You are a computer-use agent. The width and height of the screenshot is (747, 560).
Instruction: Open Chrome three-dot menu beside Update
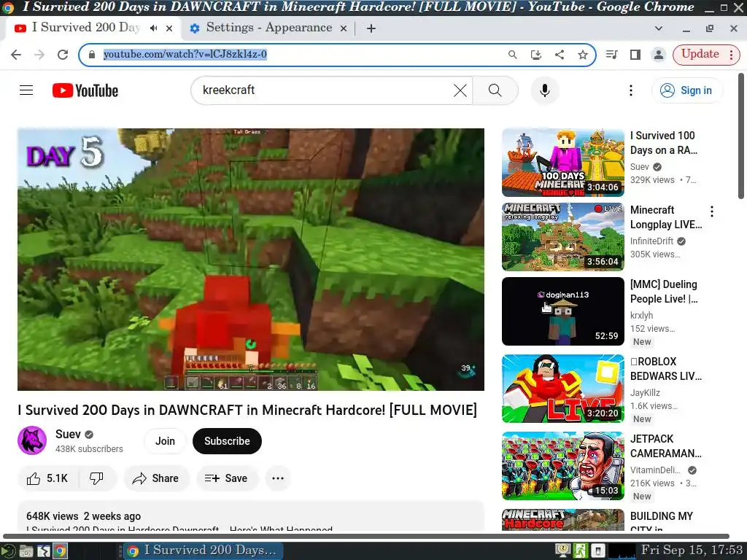click(731, 55)
